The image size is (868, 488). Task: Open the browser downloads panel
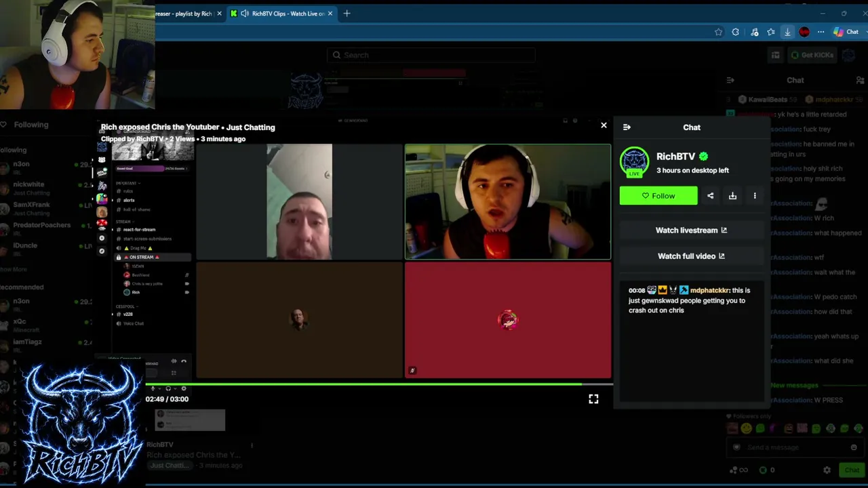787,32
